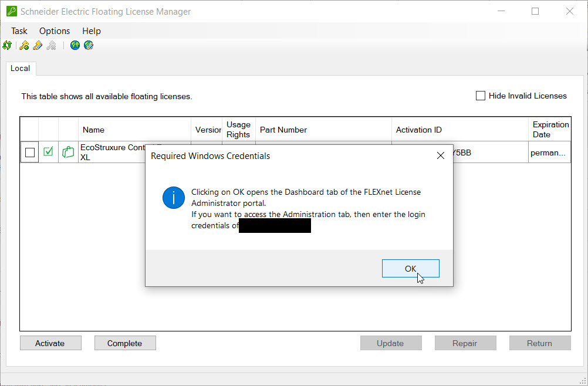Click the green refresh arrows toolbar icon

tap(7, 45)
